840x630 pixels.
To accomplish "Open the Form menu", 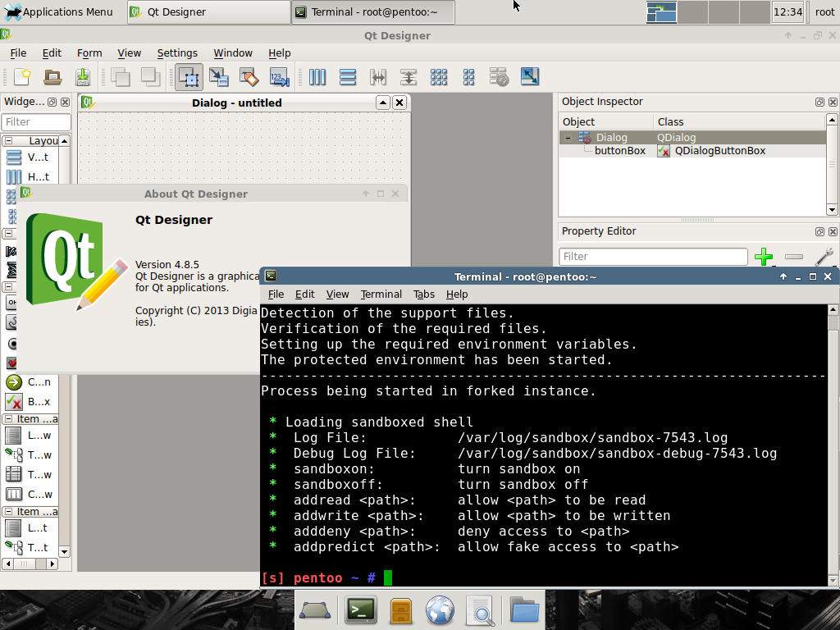I will click(89, 53).
